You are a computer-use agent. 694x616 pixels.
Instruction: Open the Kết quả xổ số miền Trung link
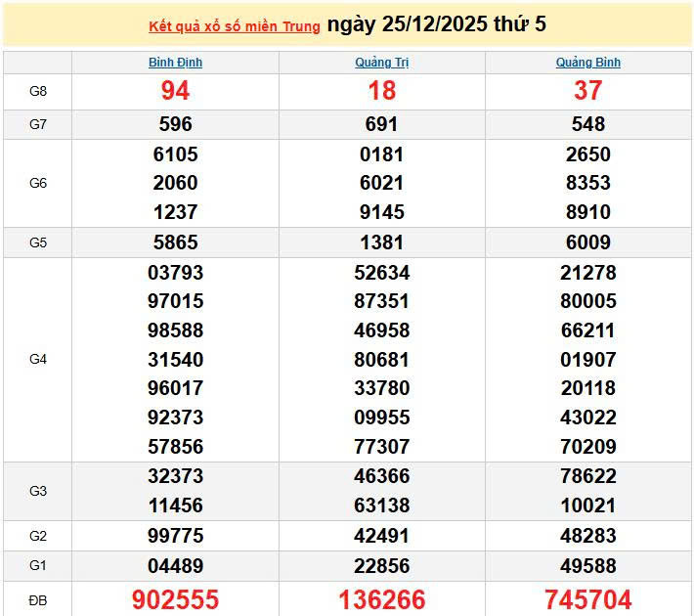tap(234, 26)
